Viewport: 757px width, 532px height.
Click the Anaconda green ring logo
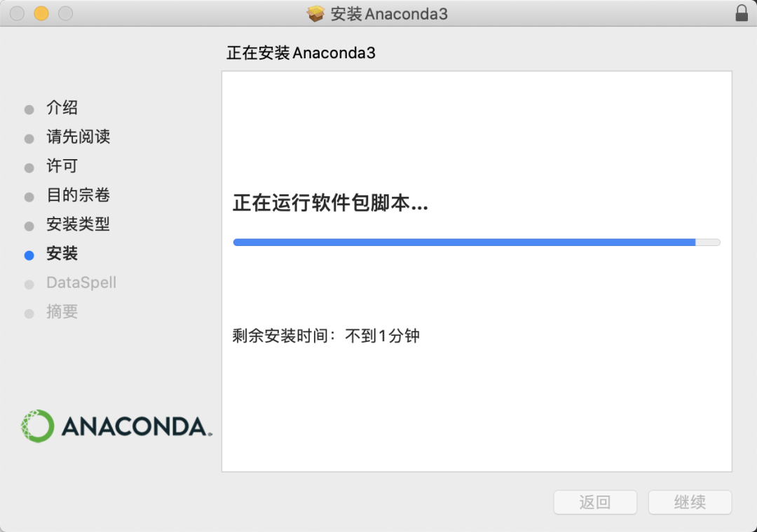click(x=37, y=425)
